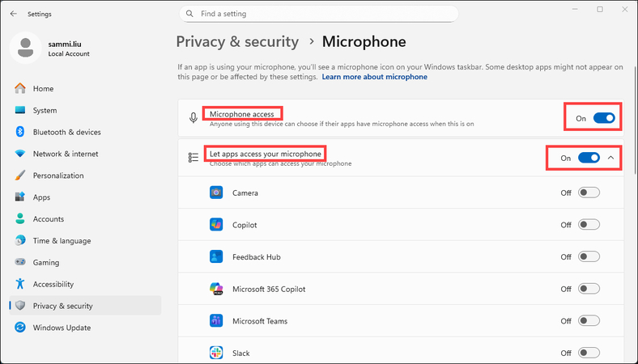Select Network & internet
This screenshot has height=364, width=638.
pyautogui.click(x=85, y=154)
